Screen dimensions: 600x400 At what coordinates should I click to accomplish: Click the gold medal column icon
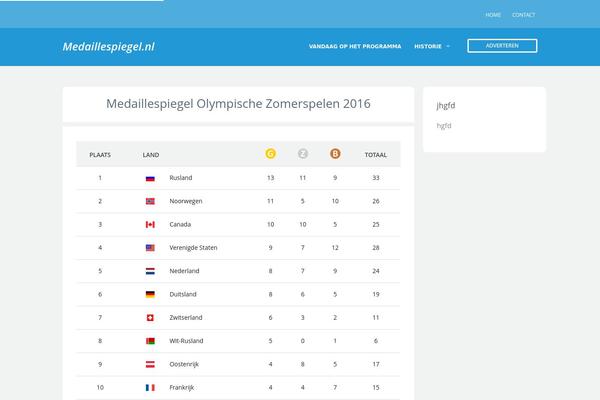click(271, 154)
